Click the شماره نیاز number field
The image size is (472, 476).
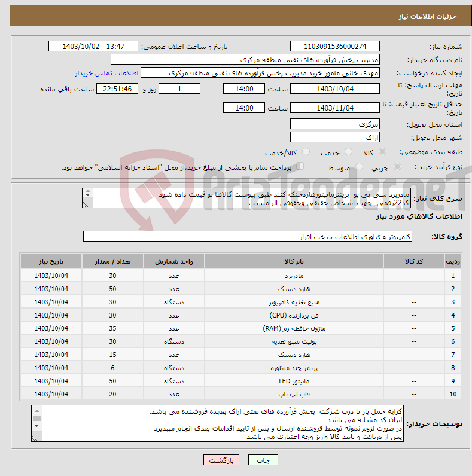click(335, 47)
